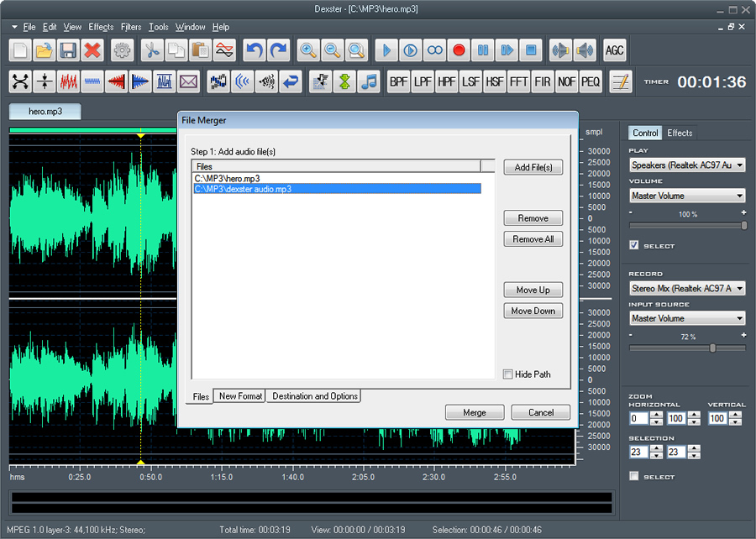Open the FFT filter tool
Screen dimensions: 756x539
point(518,82)
